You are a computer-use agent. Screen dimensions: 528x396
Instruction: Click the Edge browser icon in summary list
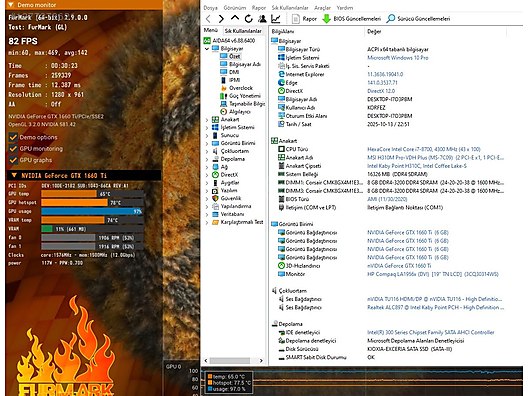282,82
